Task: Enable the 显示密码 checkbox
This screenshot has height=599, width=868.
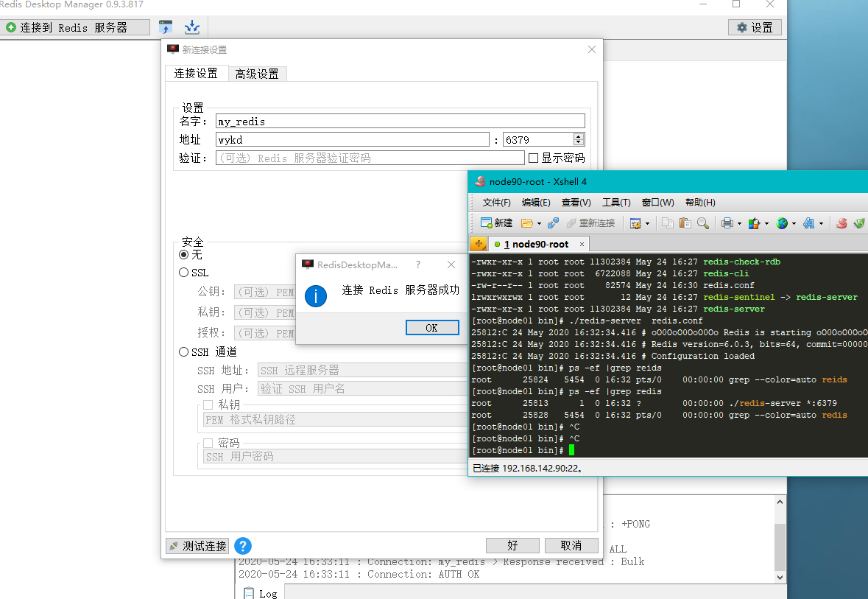Action: (534, 158)
